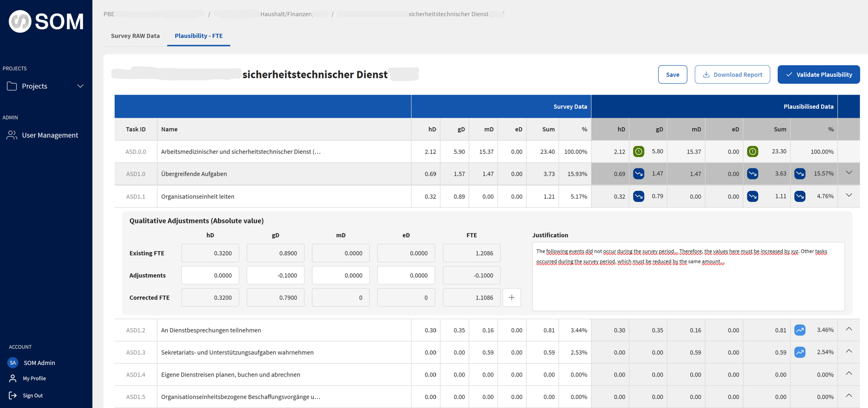Select the Plausibility - FTE tab

[x=199, y=36]
